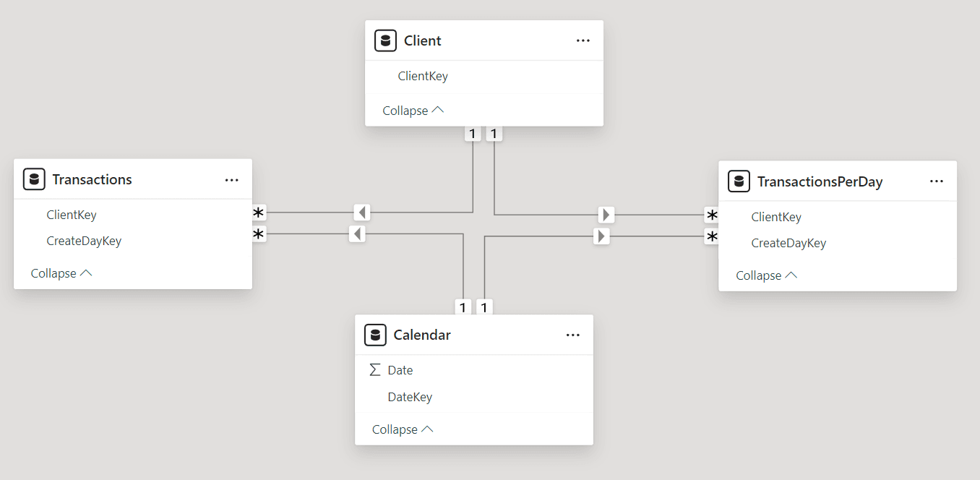Collapse the TransactionsPerDay table card
The image size is (980, 480).
(766, 275)
